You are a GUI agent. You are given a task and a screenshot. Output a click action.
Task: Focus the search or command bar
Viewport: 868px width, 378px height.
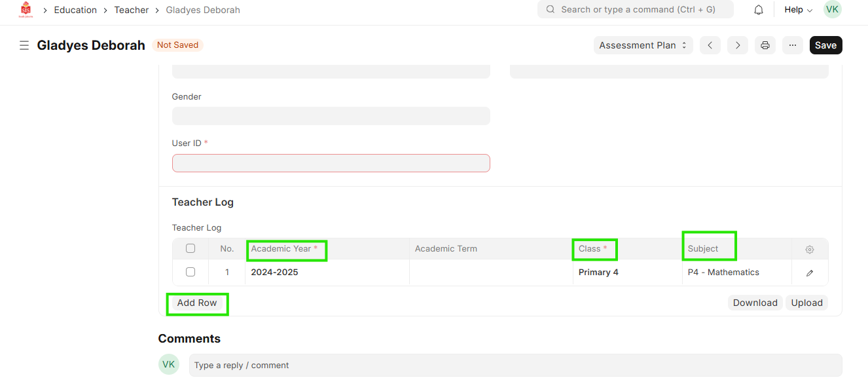tap(635, 10)
